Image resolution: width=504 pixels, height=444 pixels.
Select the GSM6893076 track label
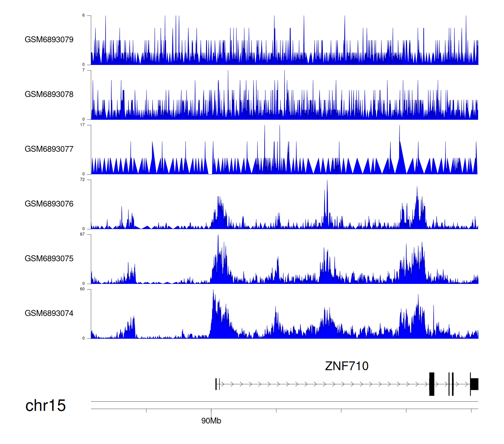pos(49,204)
